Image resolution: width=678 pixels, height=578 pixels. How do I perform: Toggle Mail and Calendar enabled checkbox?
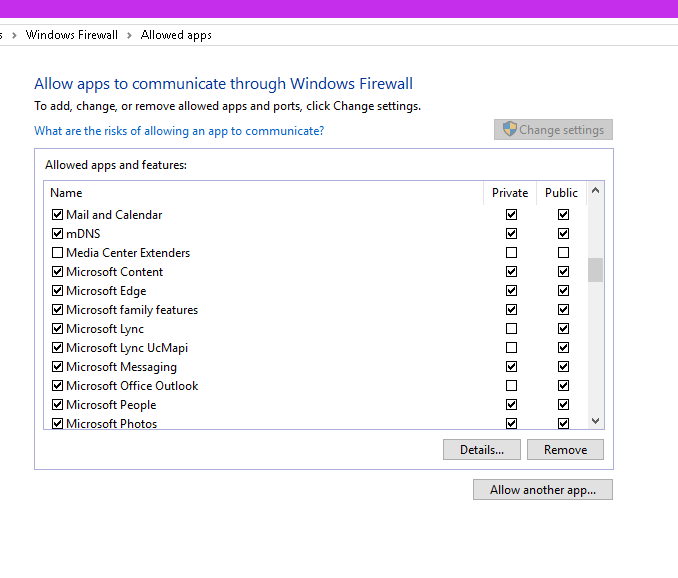(57, 214)
